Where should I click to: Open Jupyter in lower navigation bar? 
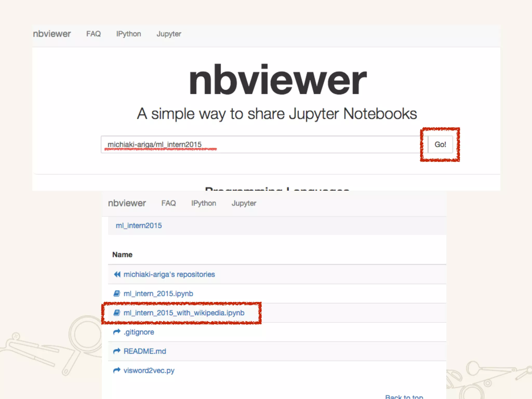tap(244, 203)
